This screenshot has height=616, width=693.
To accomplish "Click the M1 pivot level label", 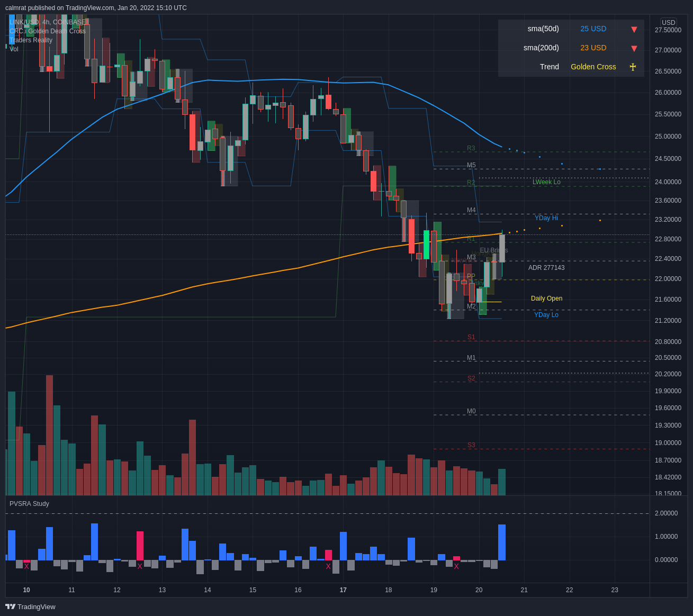I will click(471, 358).
